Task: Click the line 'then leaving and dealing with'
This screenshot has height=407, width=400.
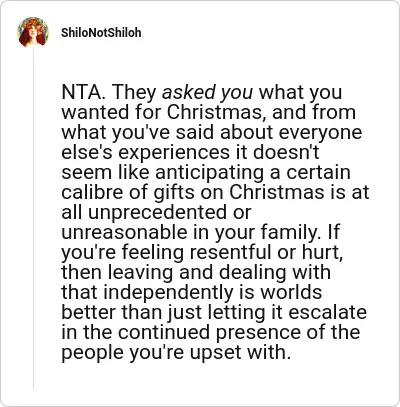Action: pos(196,272)
